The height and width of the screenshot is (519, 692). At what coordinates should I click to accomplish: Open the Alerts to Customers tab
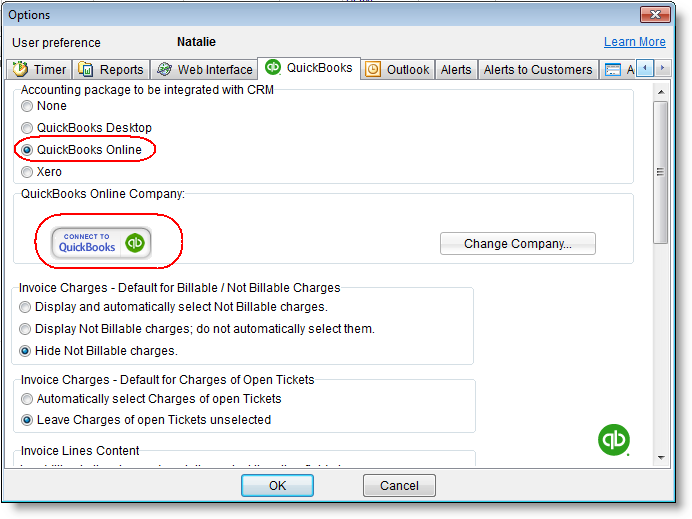pyautogui.click(x=537, y=70)
